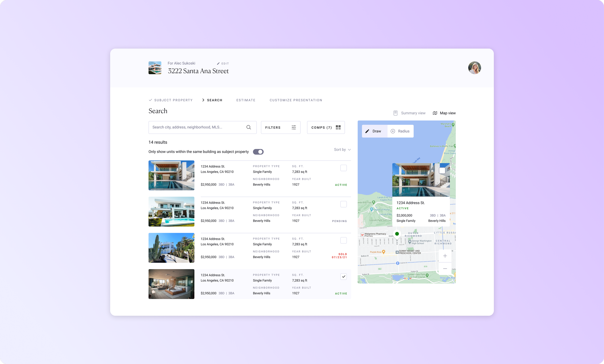Image resolution: width=604 pixels, height=364 pixels.
Task: Open Filters using the sliders icon
Action: 294,128
